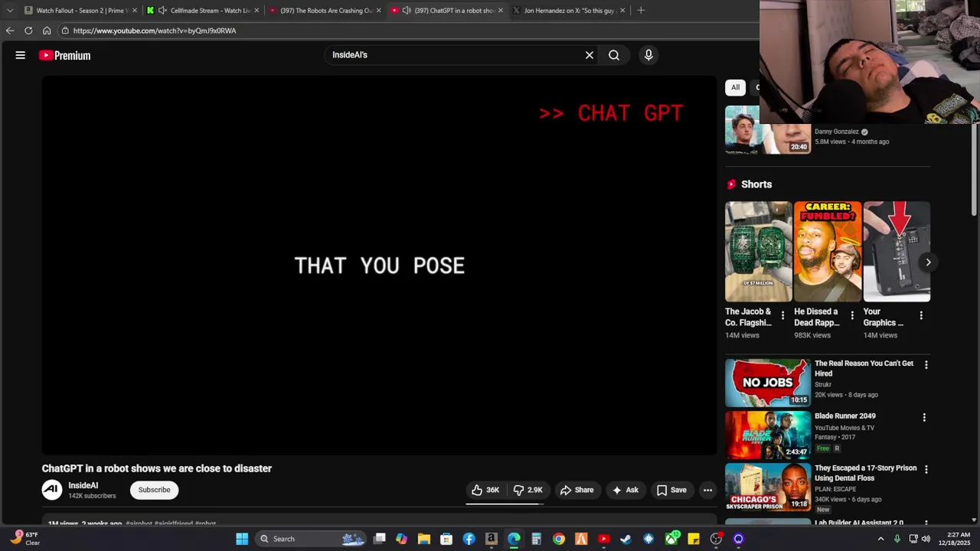980x551 pixels.
Task: Open the YouTube guide hamburger menu
Action: tap(21, 55)
